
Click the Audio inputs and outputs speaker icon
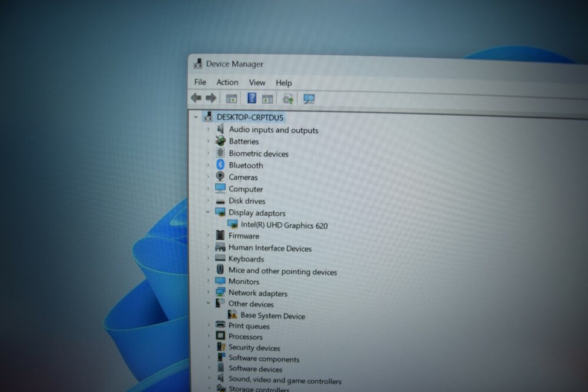(x=220, y=129)
